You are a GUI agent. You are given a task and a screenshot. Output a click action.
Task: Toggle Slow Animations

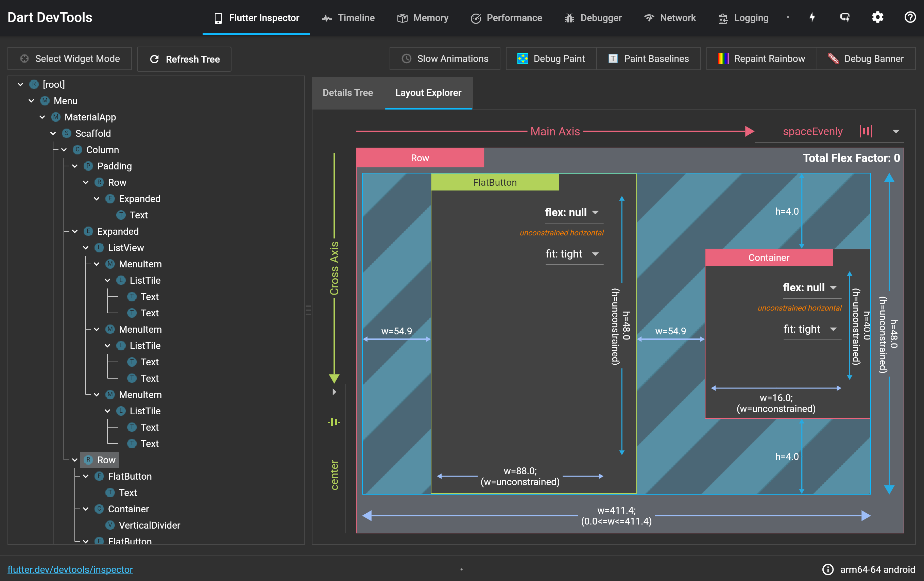[x=445, y=59]
